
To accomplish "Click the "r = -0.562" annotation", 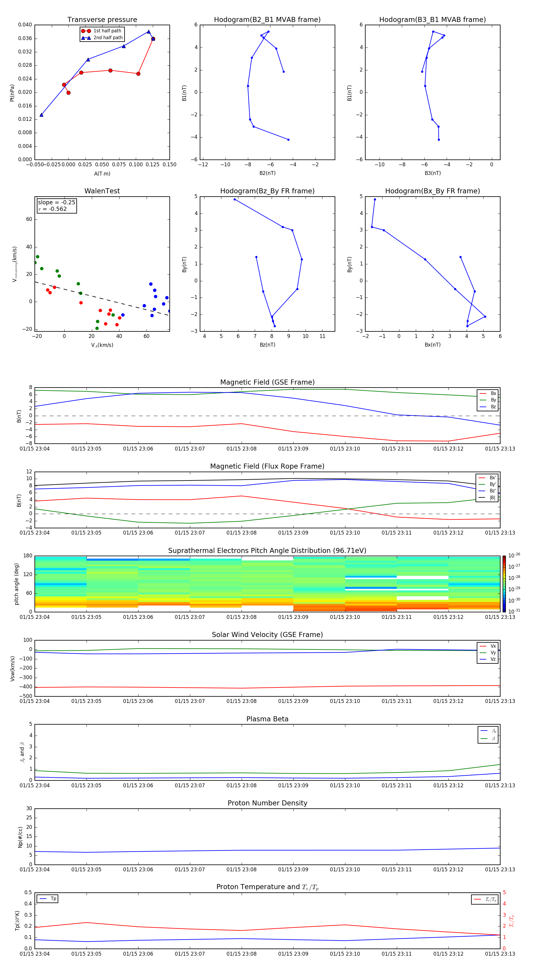I will (53, 209).
